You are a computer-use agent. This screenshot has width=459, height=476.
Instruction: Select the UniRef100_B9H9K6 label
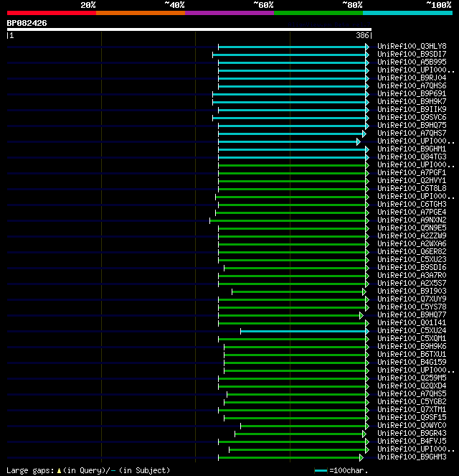click(412, 346)
